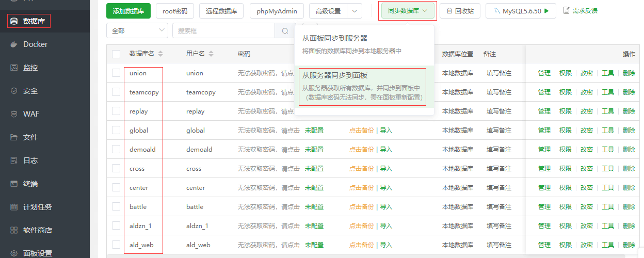Image resolution: width=644 pixels, height=258 pixels.
Task: Tick the checkbox for the union database
Action: point(116,73)
